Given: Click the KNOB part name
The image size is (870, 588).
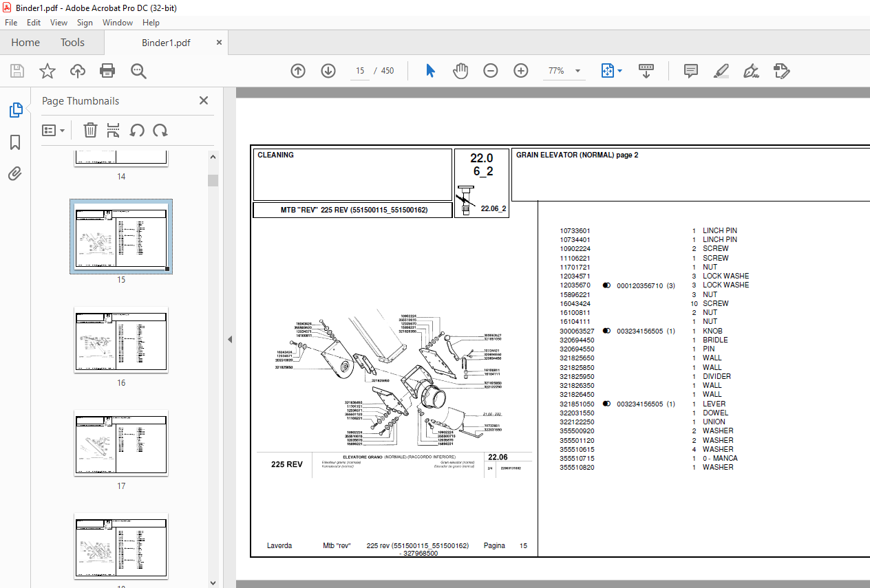Looking at the screenshot, I should (712, 331).
